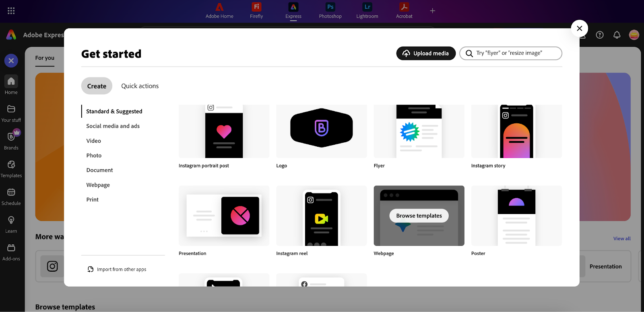Choose the Instagram portrait post thumbnail
The image size is (644, 312).
(224, 131)
